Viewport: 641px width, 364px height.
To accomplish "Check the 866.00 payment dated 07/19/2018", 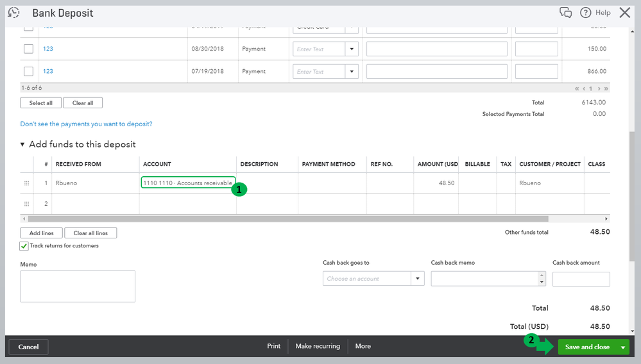I will pos(28,71).
